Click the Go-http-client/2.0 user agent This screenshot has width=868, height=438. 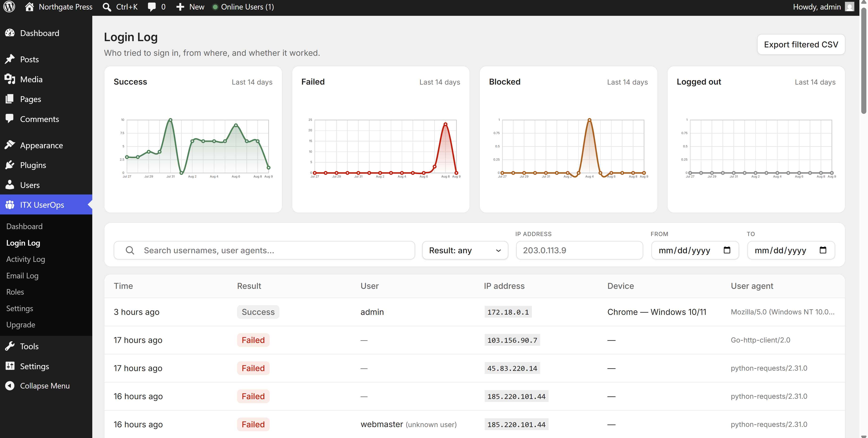(x=760, y=340)
